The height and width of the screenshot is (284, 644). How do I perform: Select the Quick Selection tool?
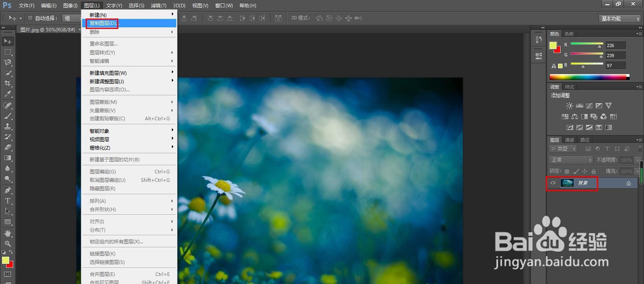(x=8, y=73)
